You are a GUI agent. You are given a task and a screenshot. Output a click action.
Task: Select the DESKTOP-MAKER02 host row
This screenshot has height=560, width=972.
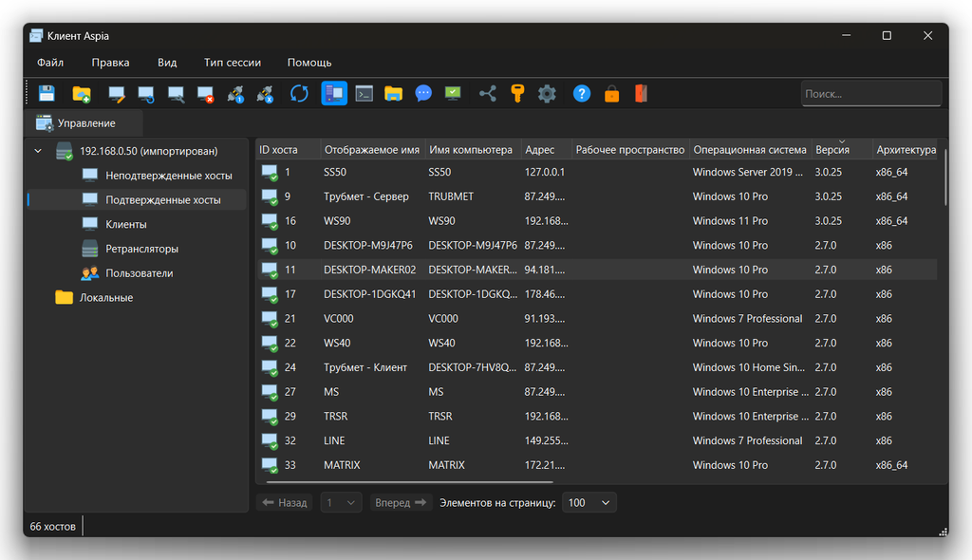point(596,270)
